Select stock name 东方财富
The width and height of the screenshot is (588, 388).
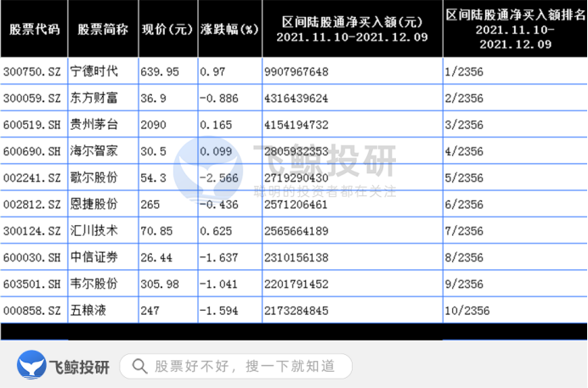[93, 98]
